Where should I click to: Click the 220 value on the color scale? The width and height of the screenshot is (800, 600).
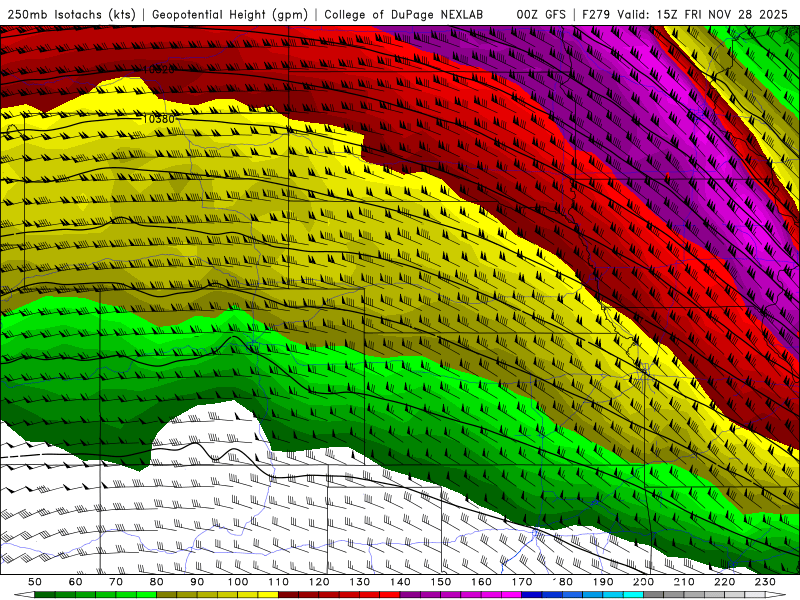click(x=724, y=582)
